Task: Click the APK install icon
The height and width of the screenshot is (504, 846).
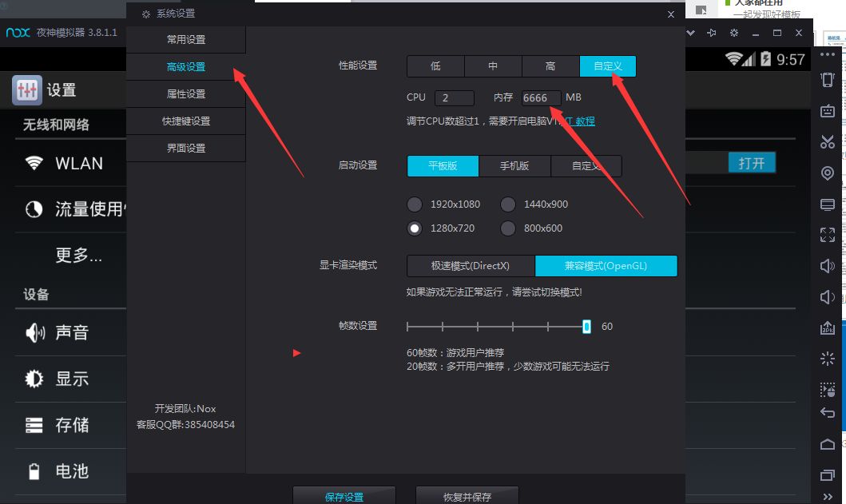Action: (827, 327)
